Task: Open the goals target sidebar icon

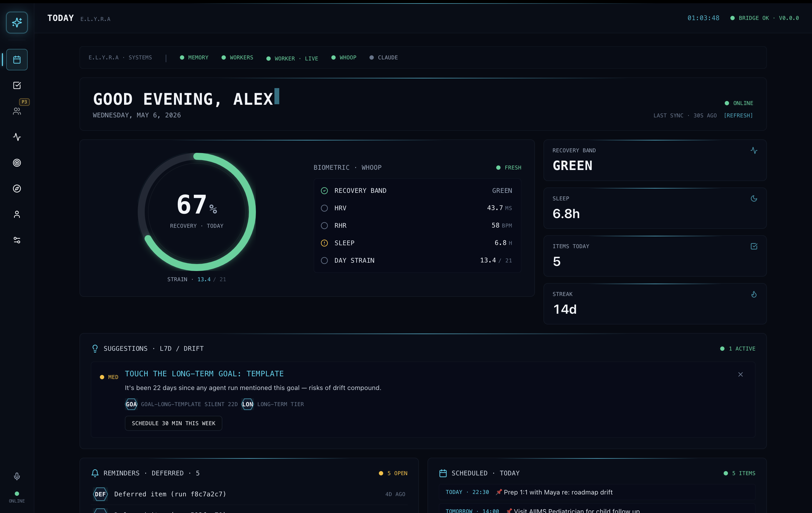Action: pyautogui.click(x=17, y=163)
